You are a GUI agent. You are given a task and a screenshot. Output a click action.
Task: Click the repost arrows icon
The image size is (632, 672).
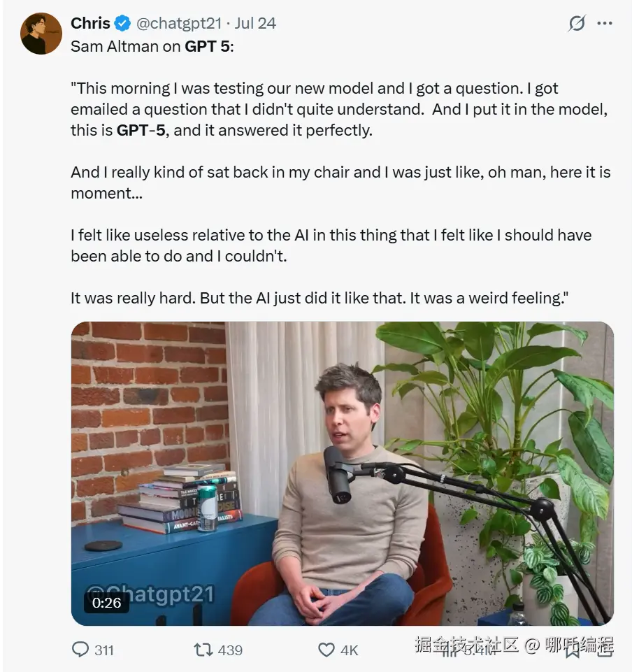pos(203,650)
